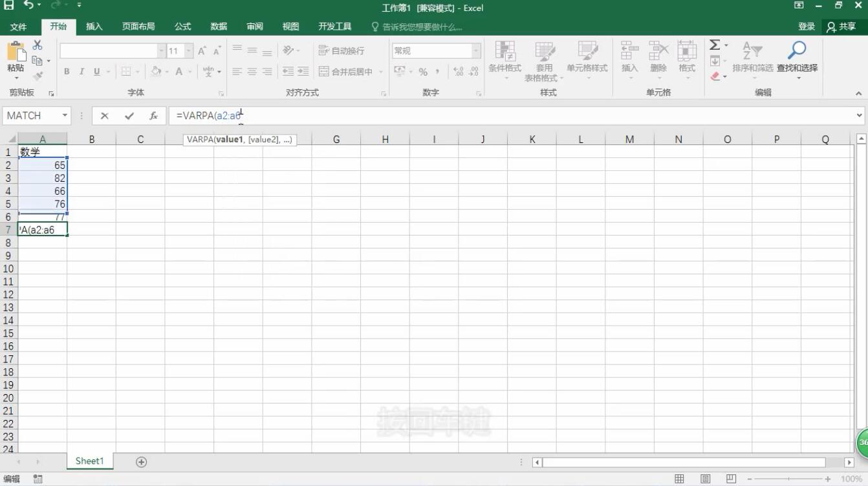The width and height of the screenshot is (868, 486).
Task: Switch to Page Break Preview view
Action: [731, 479]
